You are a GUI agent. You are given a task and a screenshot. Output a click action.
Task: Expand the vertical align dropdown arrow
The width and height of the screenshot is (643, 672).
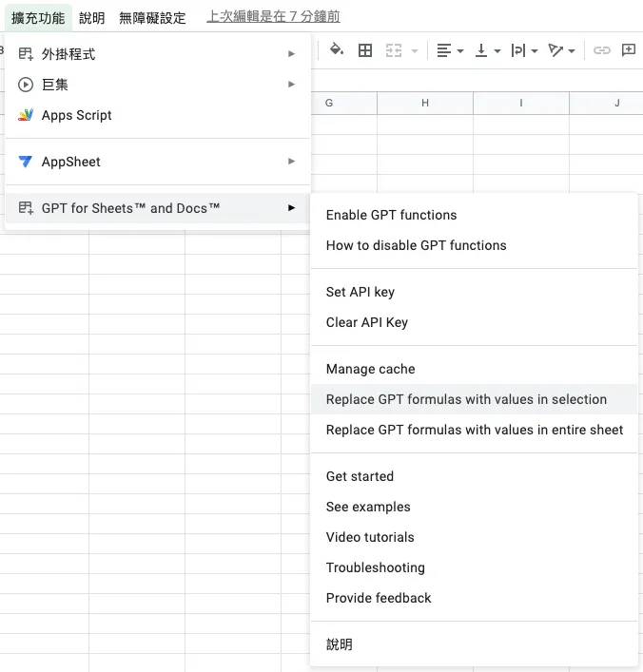click(x=497, y=51)
